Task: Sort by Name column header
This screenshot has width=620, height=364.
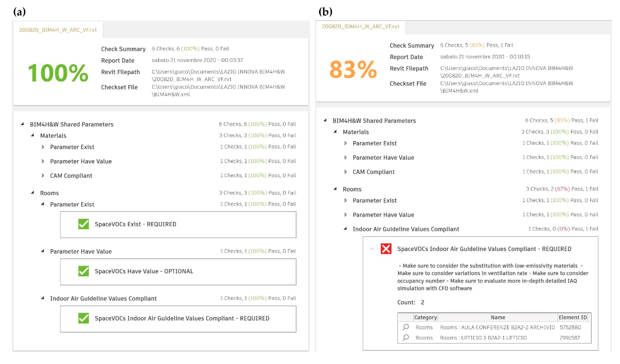Action: pyautogui.click(x=498, y=317)
